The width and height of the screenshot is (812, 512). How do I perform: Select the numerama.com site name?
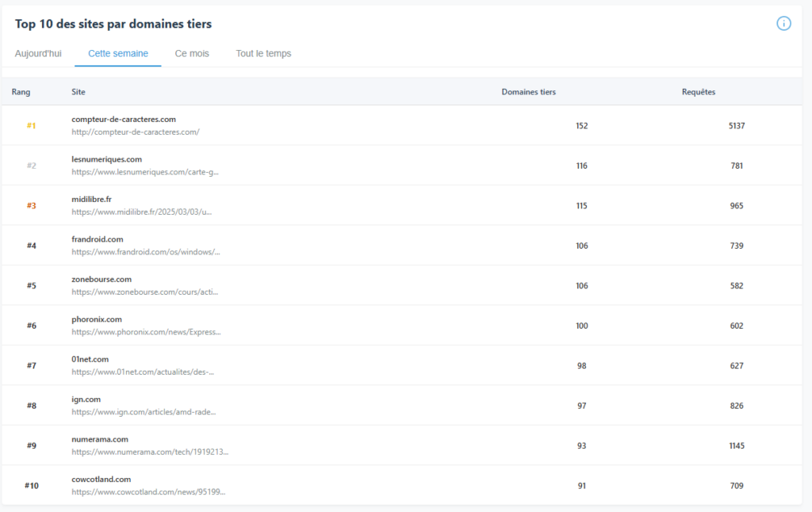100,439
